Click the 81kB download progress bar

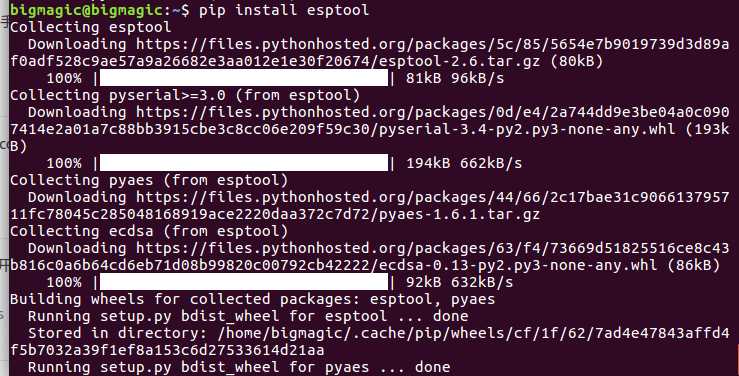click(x=244, y=78)
